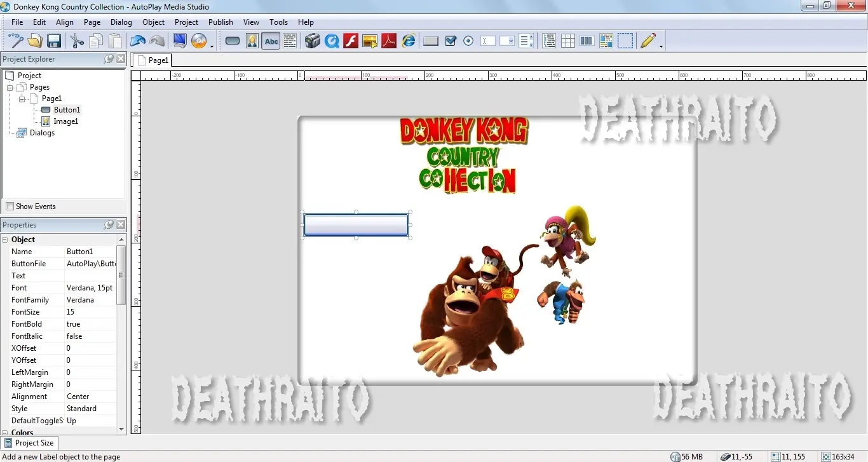The width and height of the screenshot is (868, 462).
Task: Open the Align menu
Action: (65, 22)
